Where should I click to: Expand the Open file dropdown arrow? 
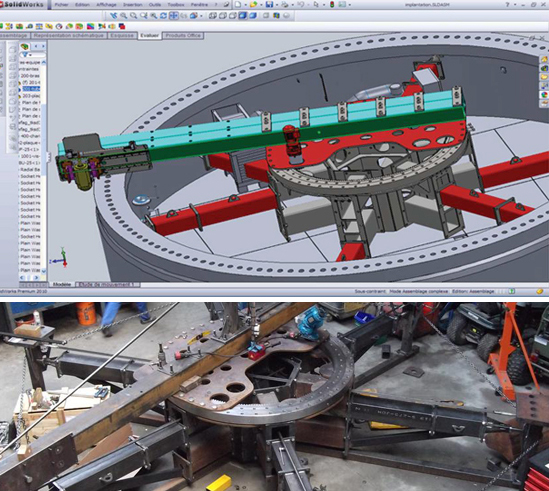click(261, 5)
